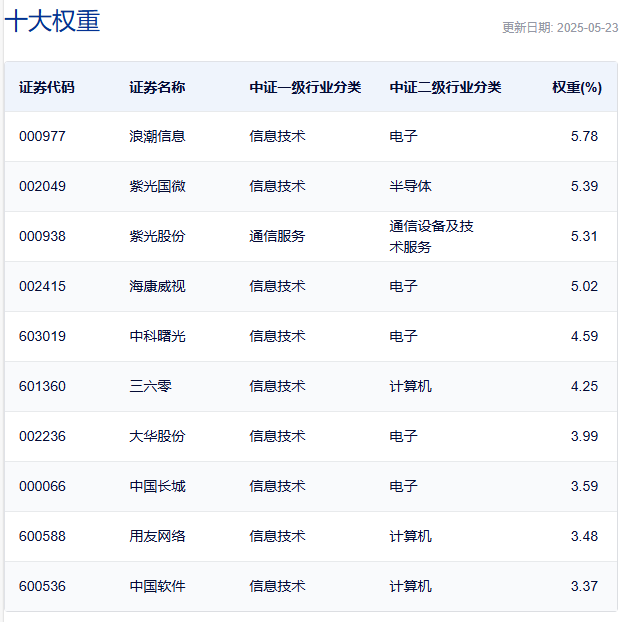Click weight value 4.25
Image resolution: width=624 pixels, height=622 pixels.
pos(584,386)
